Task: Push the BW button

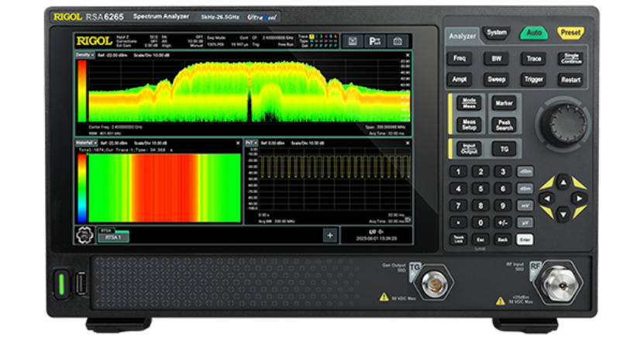Action: click(x=496, y=58)
